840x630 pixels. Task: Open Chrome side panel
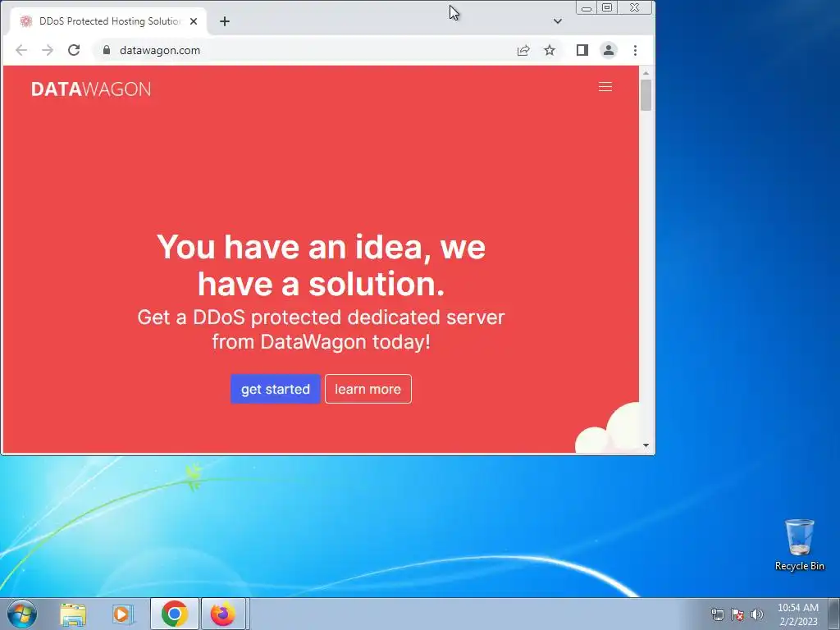pyautogui.click(x=582, y=50)
